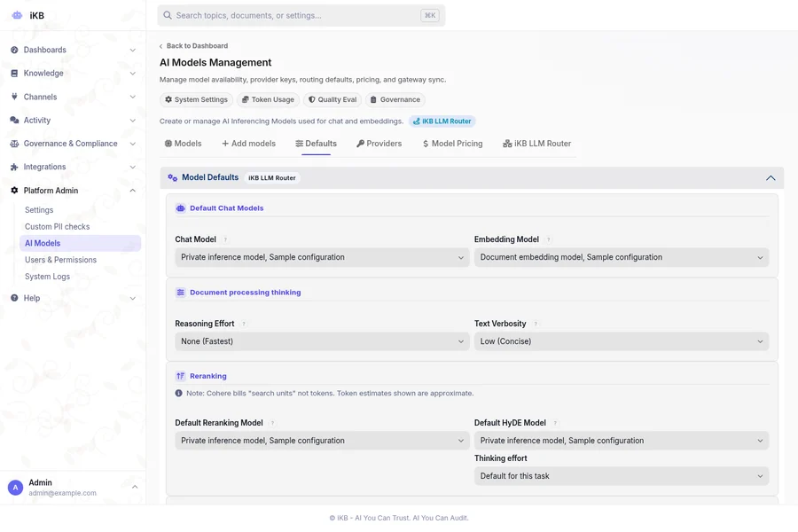Viewport: 798px width, 532px height.
Task: Open Users & Permissions page
Action: [x=60, y=260]
